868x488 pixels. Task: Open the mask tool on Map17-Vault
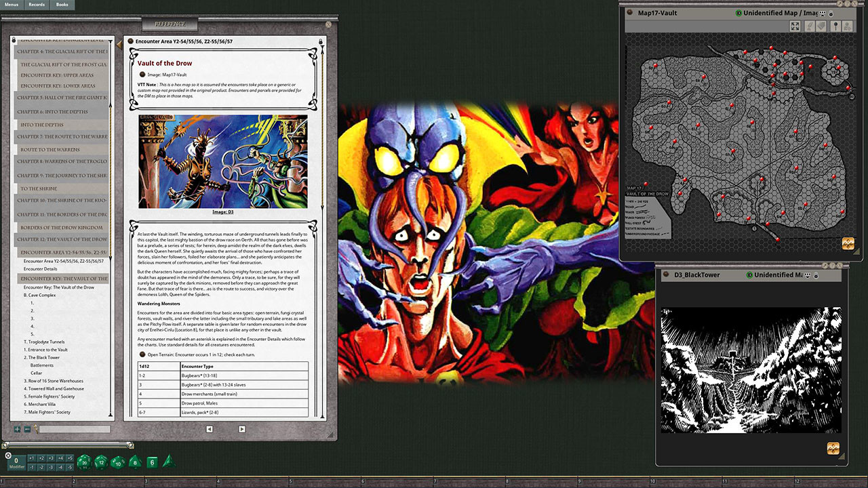pos(821,26)
